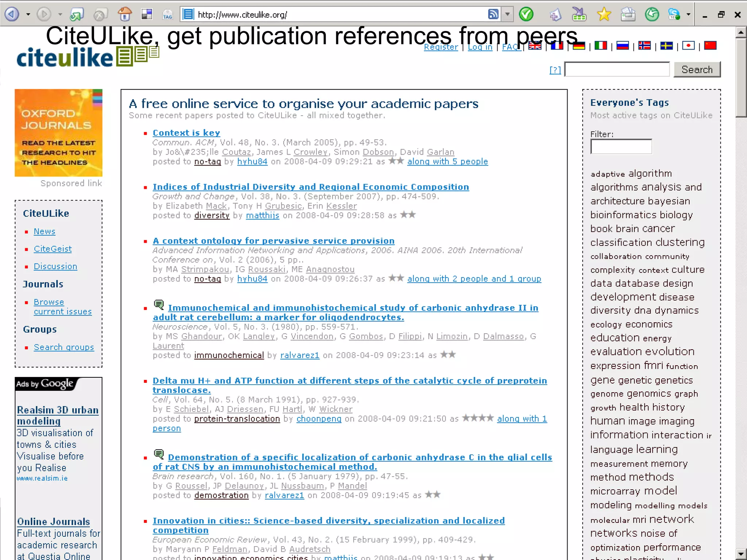Image resolution: width=747 pixels, height=560 pixels.
Task: Open the News sidebar link
Action: (44, 232)
